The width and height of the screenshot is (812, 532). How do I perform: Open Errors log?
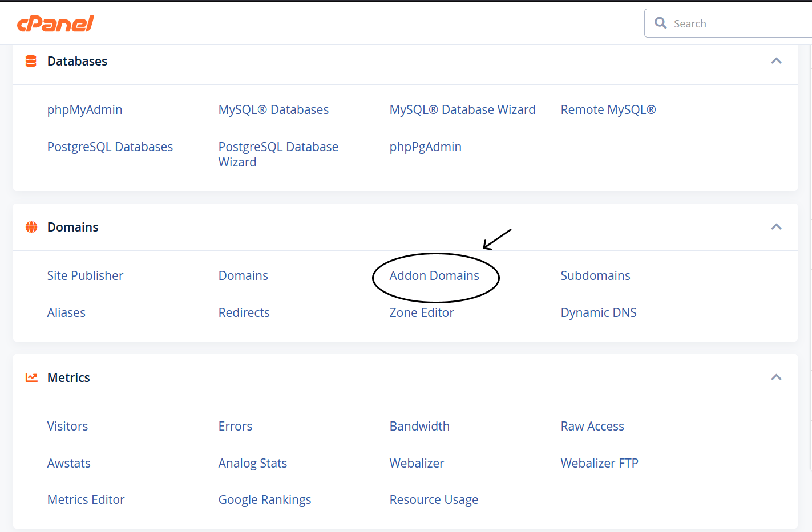click(235, 426)
